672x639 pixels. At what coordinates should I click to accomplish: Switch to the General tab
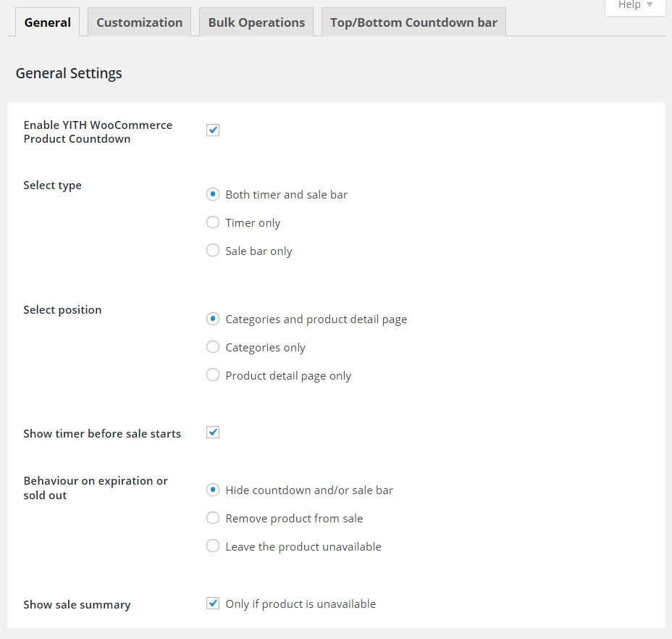coord(47,22)
